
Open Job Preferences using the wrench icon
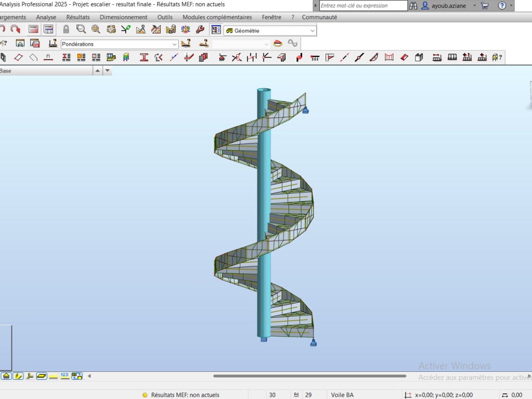pyautogui.click(x=200, y=29)
